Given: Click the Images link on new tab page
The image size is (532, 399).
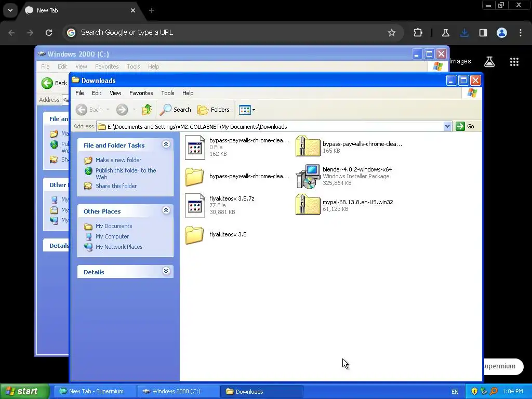Looking at the screenshot, I should coord(460,61).
